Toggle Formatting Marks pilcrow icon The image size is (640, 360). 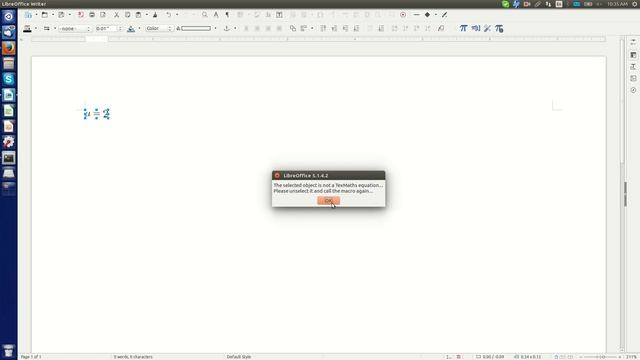point(227,15)
